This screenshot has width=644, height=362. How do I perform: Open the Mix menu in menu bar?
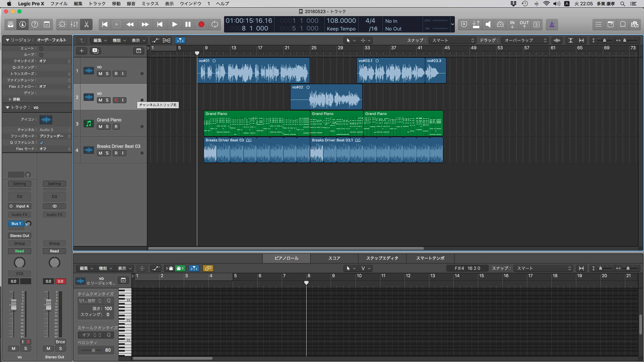150,4
